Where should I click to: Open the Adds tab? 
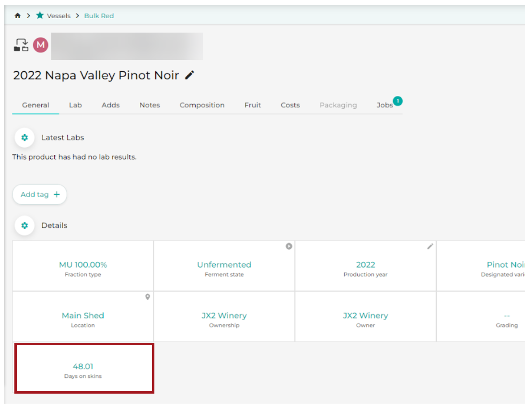pos(110,105)
